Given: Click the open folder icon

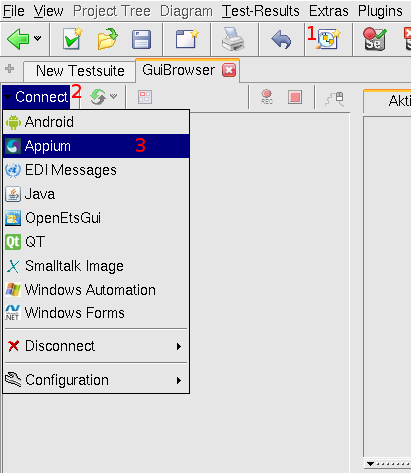Looking at the screenshot, I should (107, 39).
